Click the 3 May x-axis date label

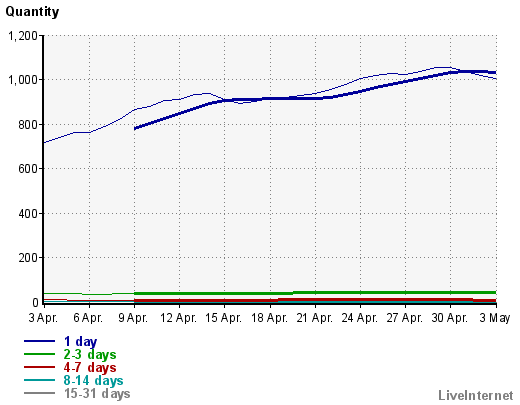click(x=495, y=318)
